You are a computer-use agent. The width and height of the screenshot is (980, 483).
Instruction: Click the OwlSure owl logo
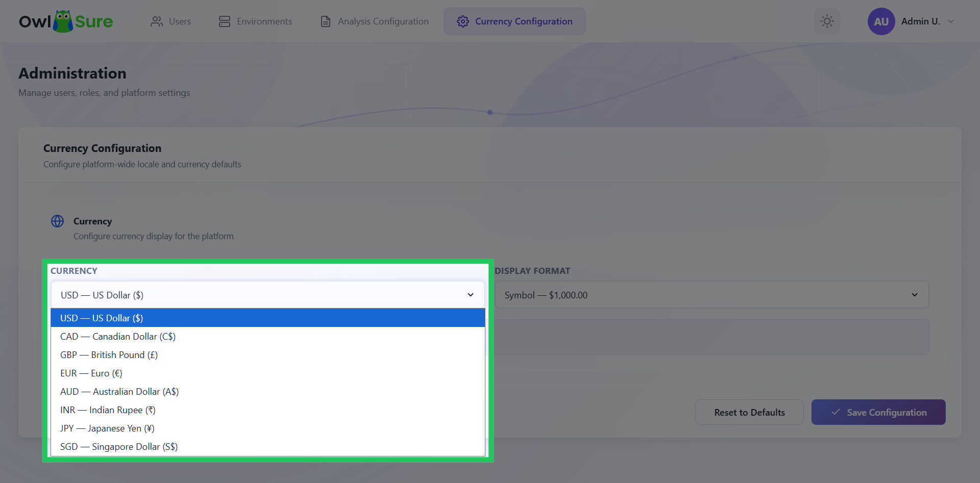[66, 21]
